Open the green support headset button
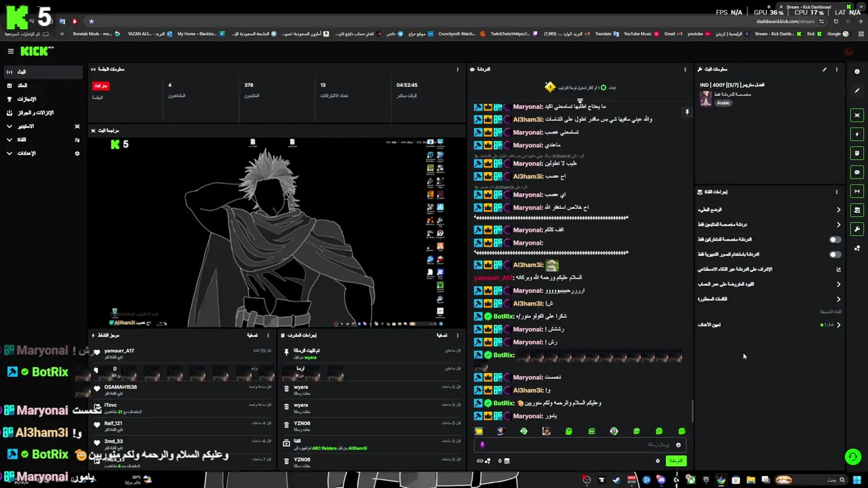Image resolution: width=868 pixels, height=488 pixels. (853, 457)
